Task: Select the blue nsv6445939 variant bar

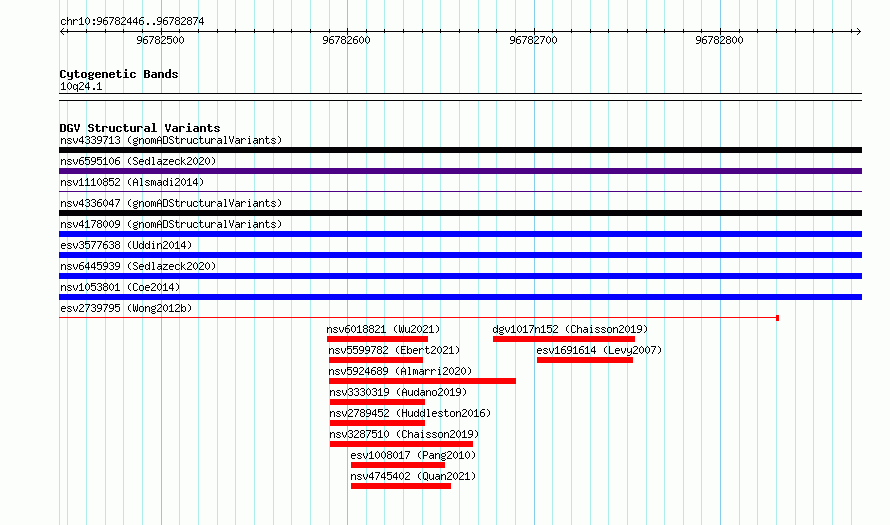Action: pos(460,276)
